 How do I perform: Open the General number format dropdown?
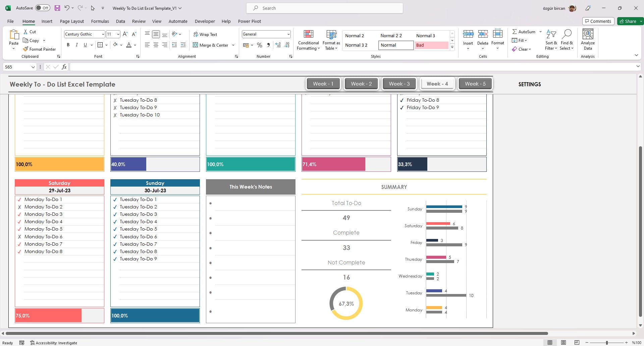click(x=288, y=34)
